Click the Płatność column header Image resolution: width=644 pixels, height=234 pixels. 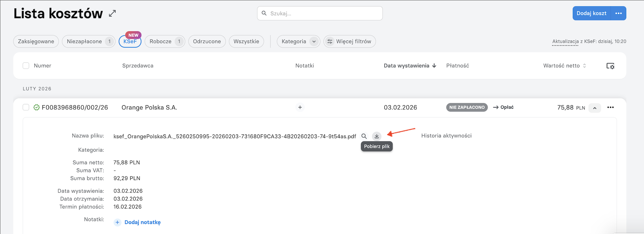[x=458, y=66]
